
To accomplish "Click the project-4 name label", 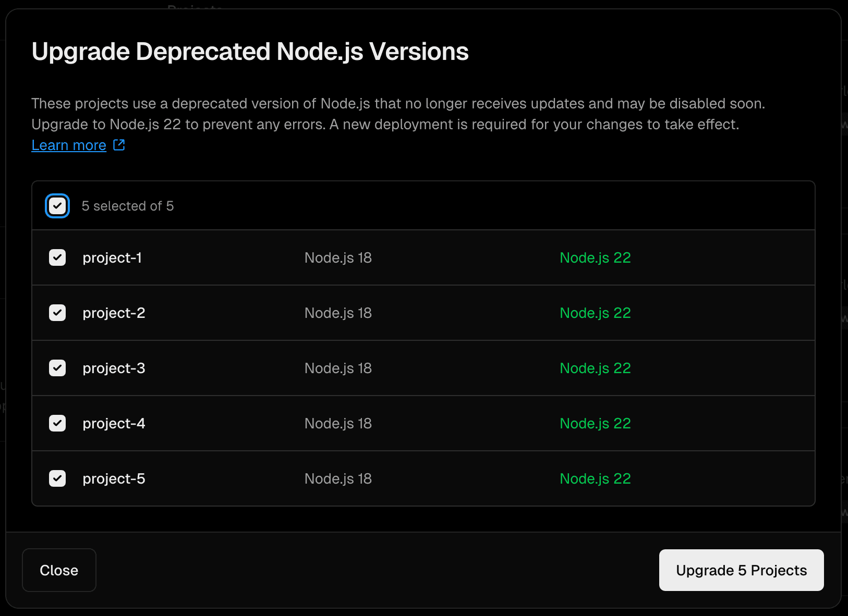I will click(114, 424).
